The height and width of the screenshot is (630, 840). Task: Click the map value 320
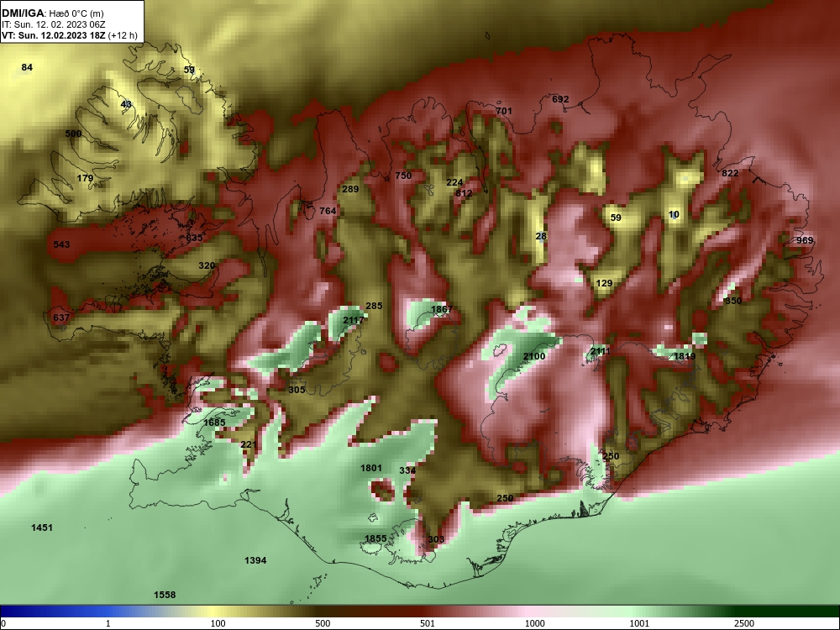point(207,265)
